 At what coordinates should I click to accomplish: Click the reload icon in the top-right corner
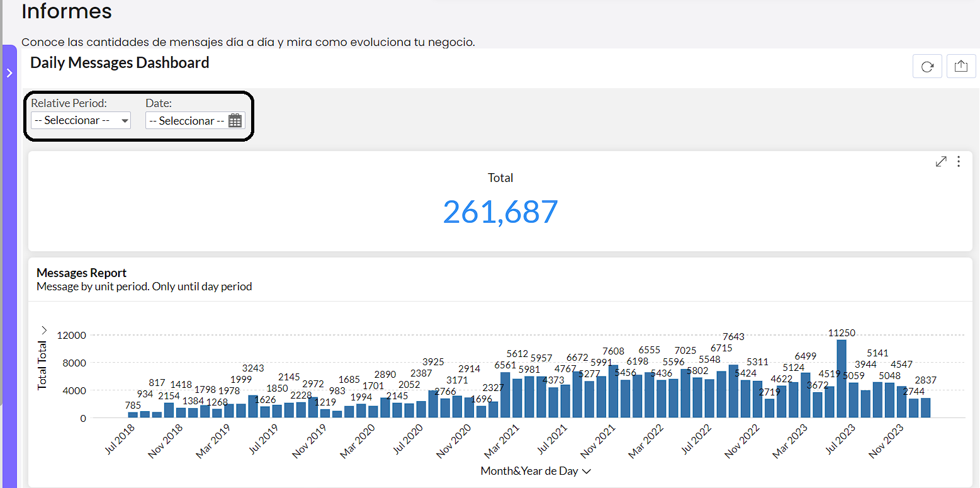(927, 65)
